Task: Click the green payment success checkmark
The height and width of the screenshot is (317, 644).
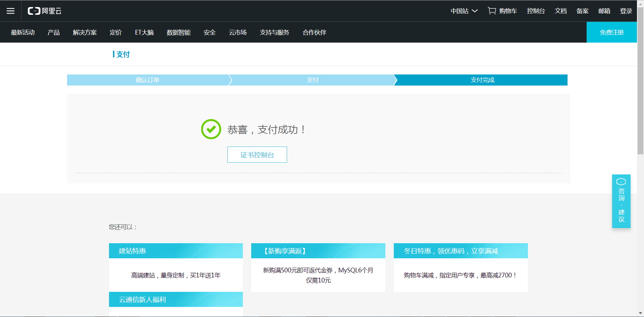Action: coord(211,129)
